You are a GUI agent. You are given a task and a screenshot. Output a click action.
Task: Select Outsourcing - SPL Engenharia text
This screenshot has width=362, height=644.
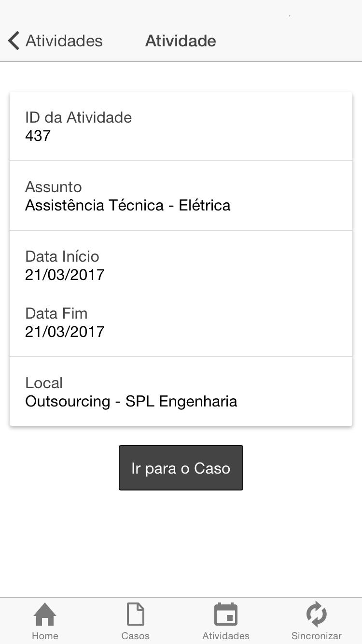pyautogui.click(x=131, y=401)
